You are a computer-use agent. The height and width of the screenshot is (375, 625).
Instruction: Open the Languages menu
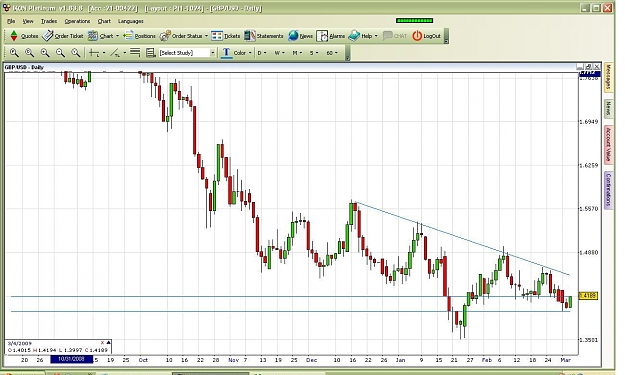pyautogui.click(x=131, y=21)
